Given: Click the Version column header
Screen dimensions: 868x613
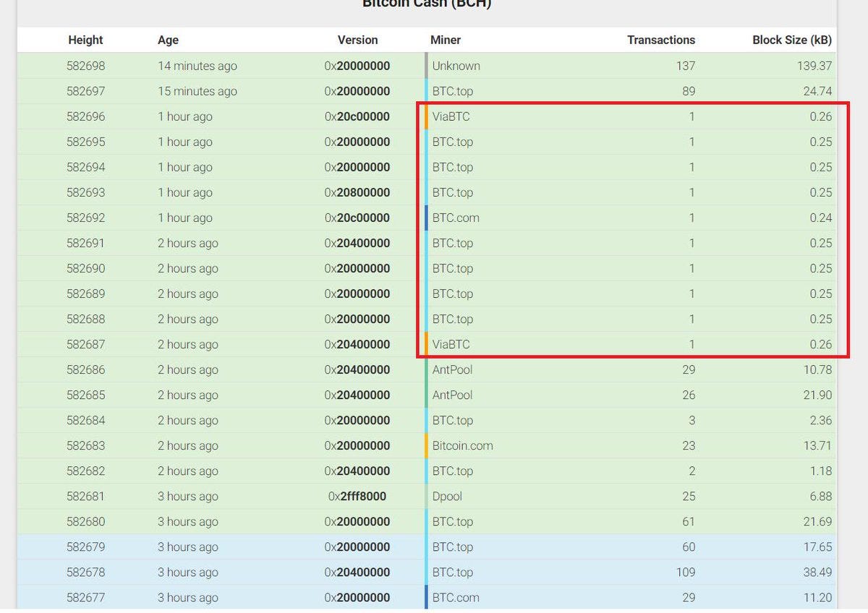Looking at the screenshot, I should click(x=357, y=40).
